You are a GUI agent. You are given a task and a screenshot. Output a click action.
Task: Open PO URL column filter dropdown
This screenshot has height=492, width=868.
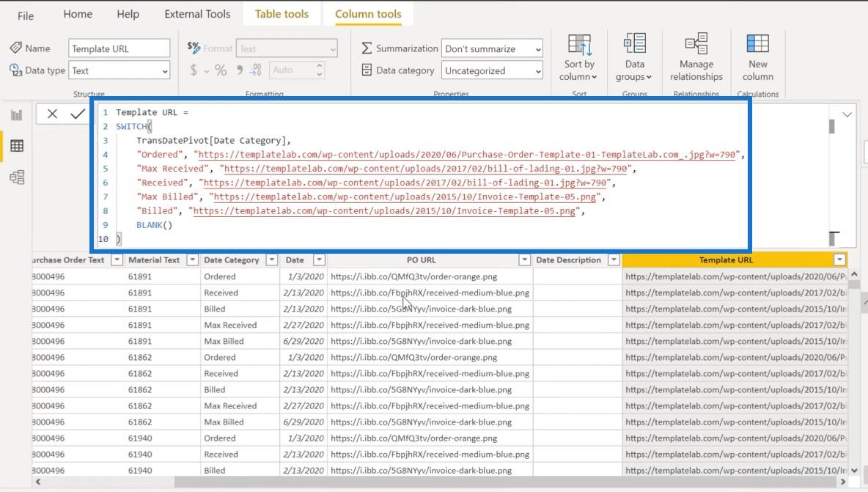pyautogui.click(x=524, y=260)
